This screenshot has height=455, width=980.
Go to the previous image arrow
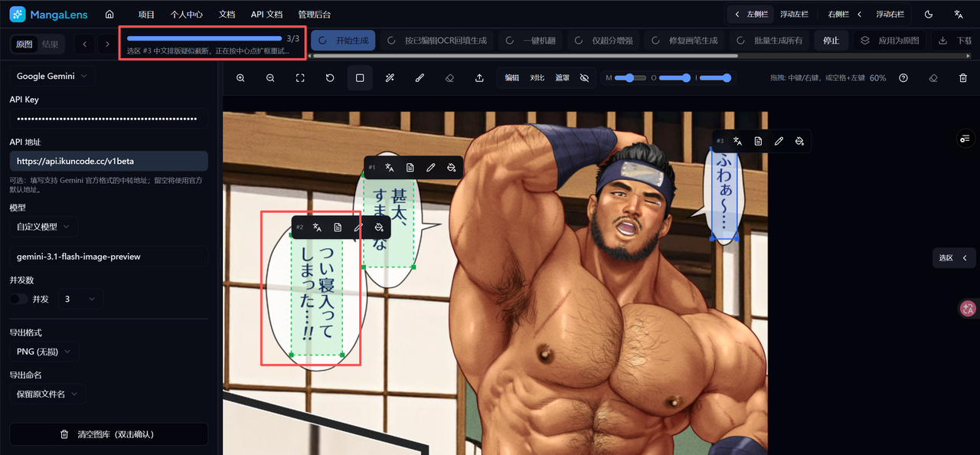[85, 44]
